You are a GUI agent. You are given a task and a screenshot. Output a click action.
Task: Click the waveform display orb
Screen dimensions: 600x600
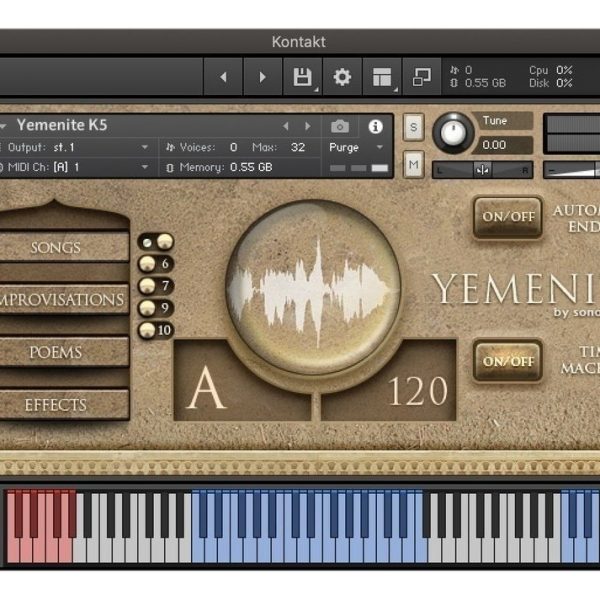313,287
